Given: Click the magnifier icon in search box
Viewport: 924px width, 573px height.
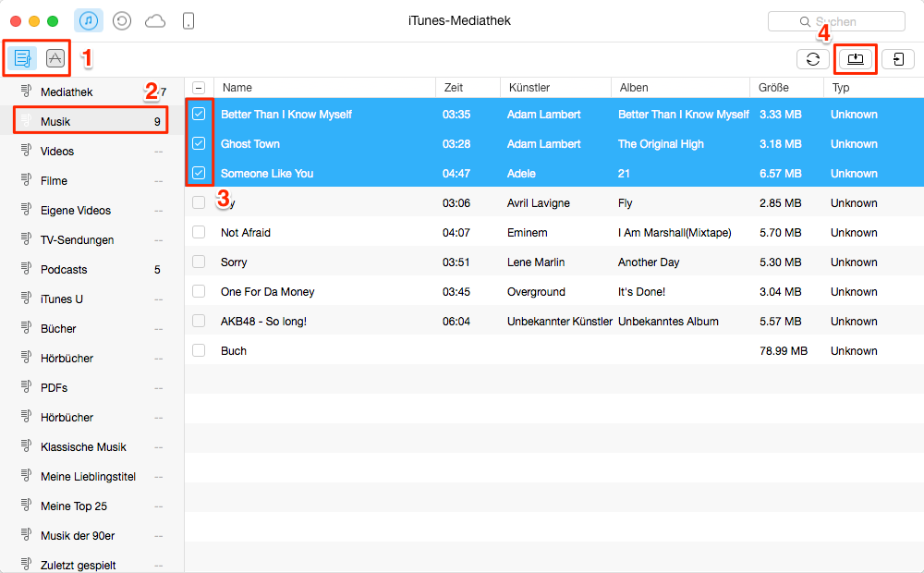Looking at the screenshot, I should click(805, 22).
